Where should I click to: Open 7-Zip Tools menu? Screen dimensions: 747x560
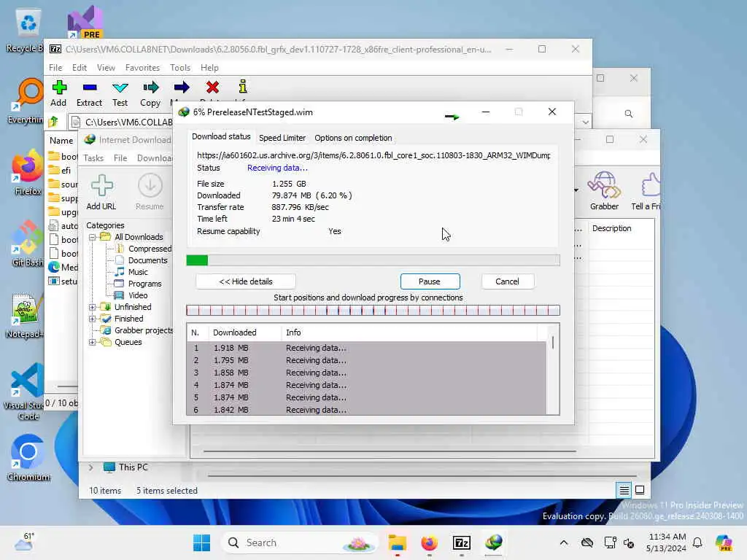click(180, 68)
